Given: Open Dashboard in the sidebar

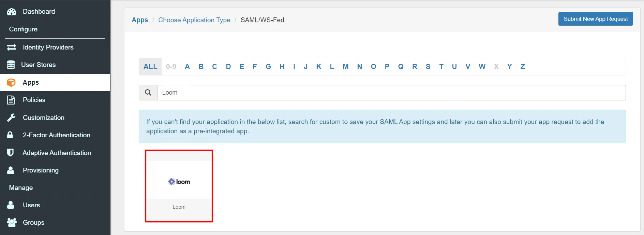Looking at the screenshot, I should pos(39,12).
